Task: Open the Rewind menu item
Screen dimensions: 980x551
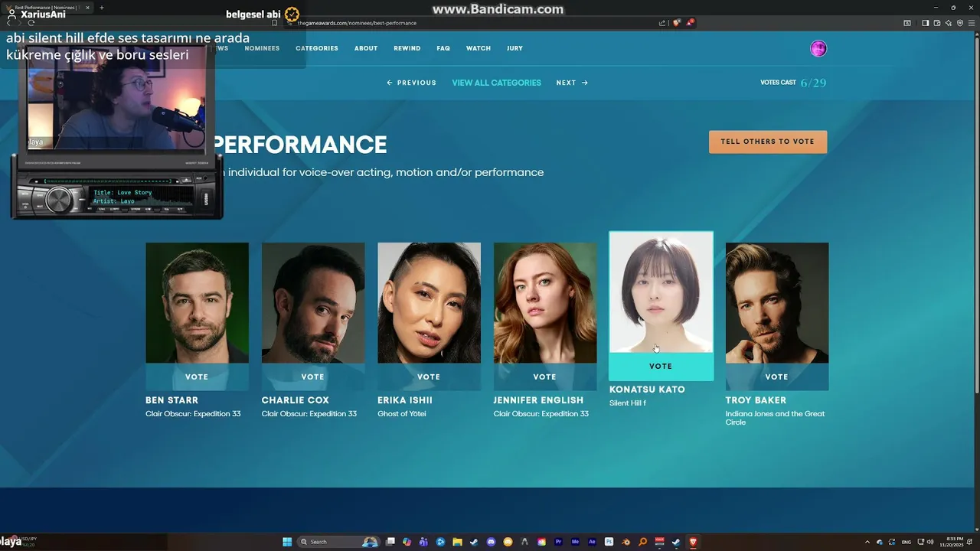Action: click(x=407, y=48)
